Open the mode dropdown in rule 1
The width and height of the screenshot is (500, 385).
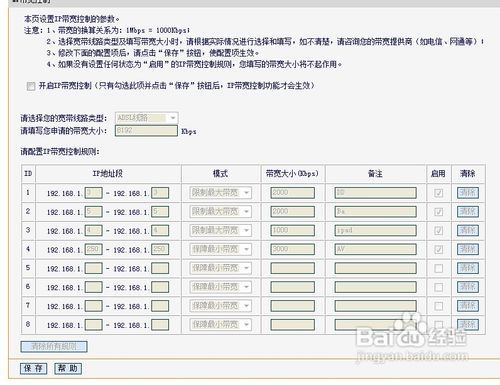[220, 193]
